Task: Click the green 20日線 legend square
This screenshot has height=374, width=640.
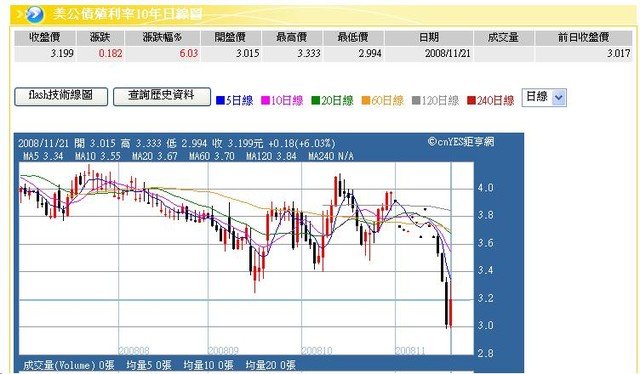Action: point(316,100)
